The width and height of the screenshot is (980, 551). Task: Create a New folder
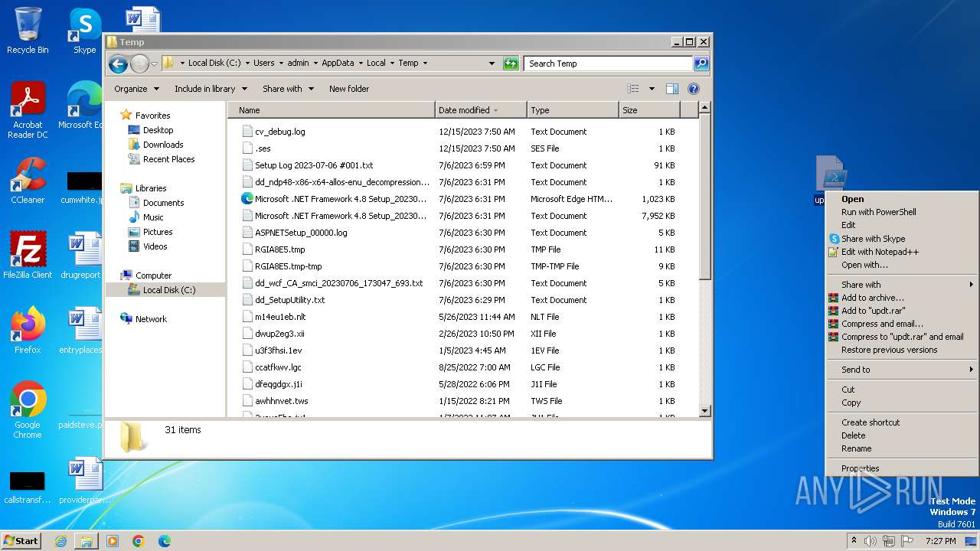coord(349,89)
